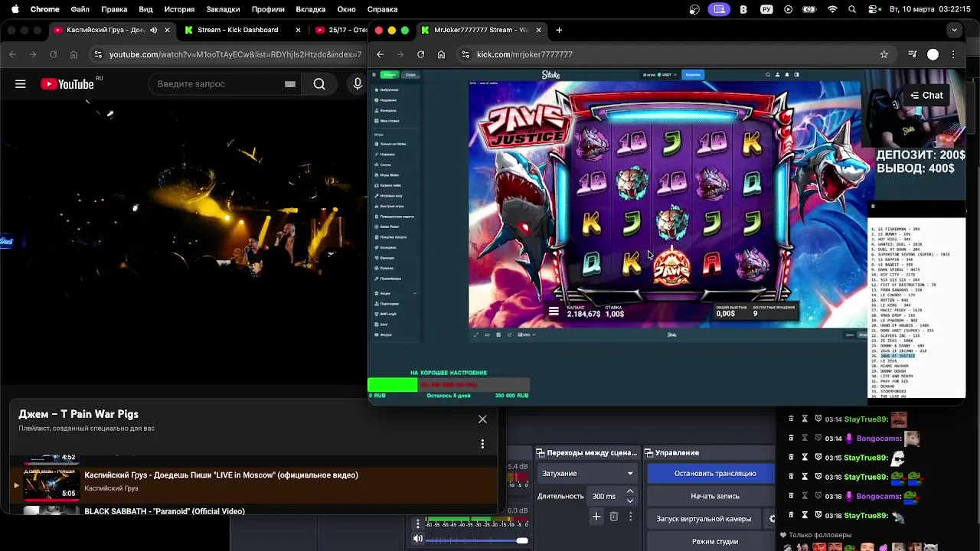Click Запуск виртуальной камеры button
Viewport: 980px width, 551px height.
[704, 519]
